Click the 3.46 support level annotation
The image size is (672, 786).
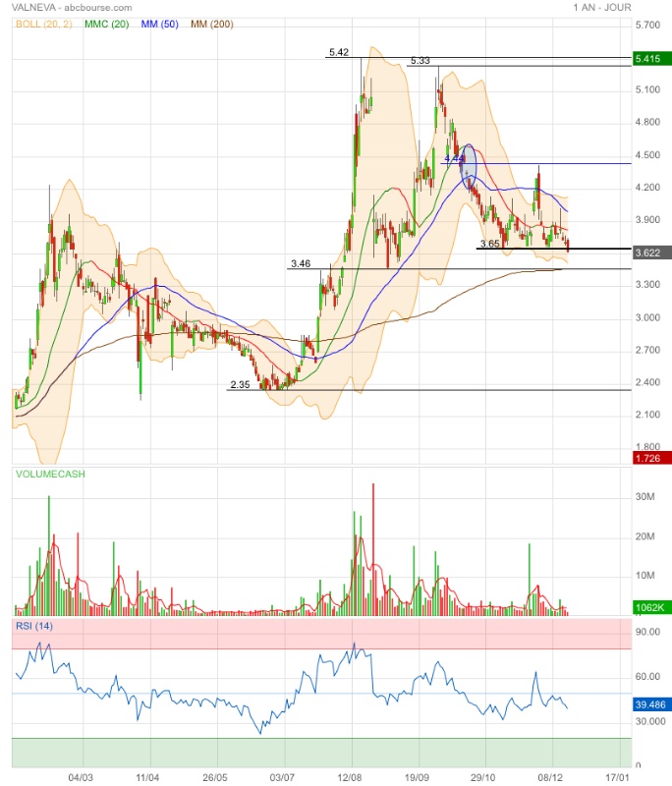tap(301, 263)
